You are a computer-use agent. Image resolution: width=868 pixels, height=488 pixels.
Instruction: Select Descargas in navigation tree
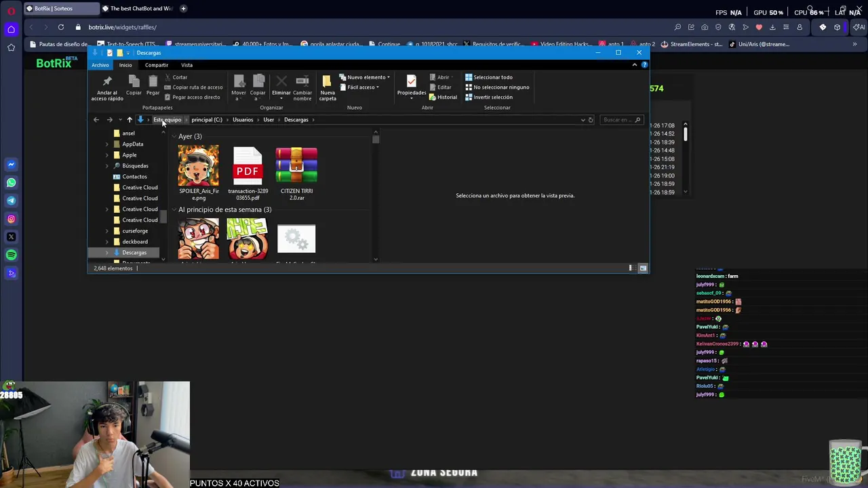134,253
